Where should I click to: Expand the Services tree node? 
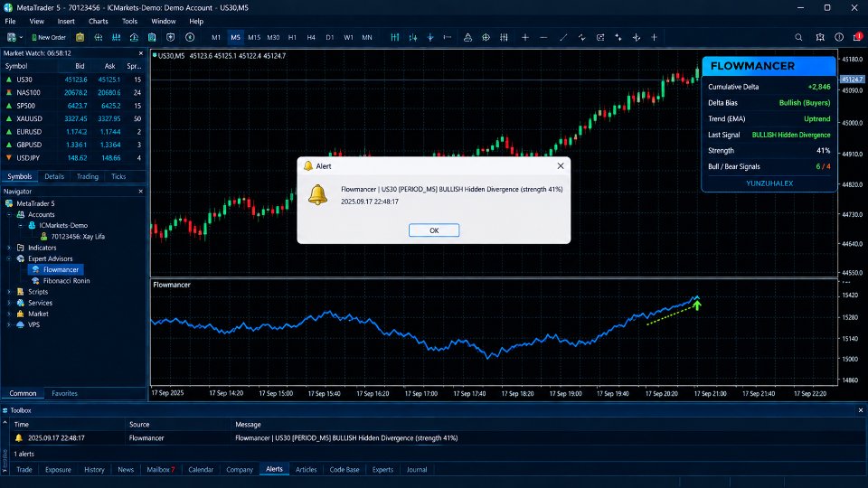[x=9, y=303]
